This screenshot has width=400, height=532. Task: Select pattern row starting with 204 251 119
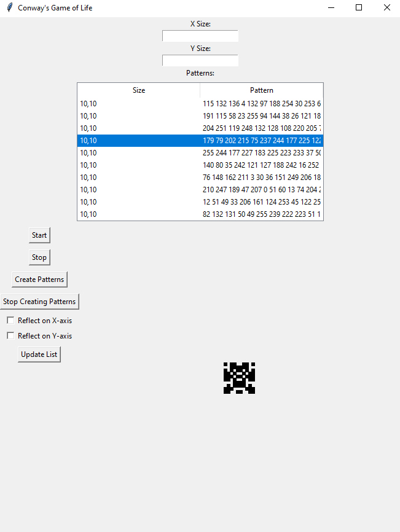click(200, 128)
